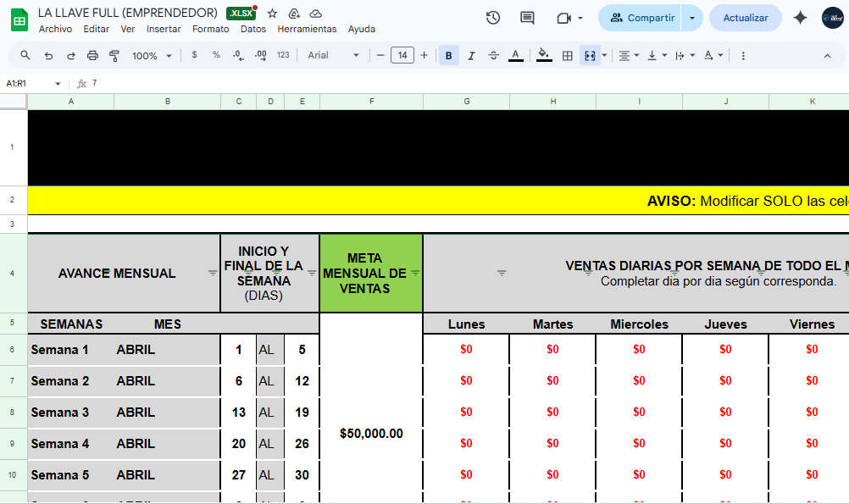This screenshot has width=849, height=504.
Task: Open version history clock icon
Action: click(493, 18)
